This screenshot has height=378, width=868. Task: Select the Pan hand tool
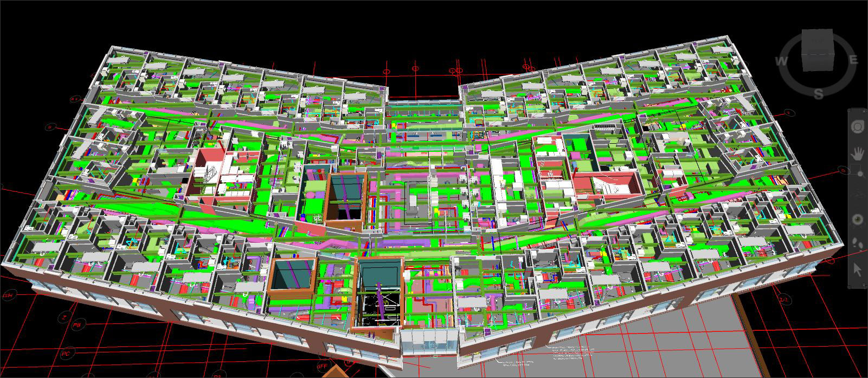point(857,154)
